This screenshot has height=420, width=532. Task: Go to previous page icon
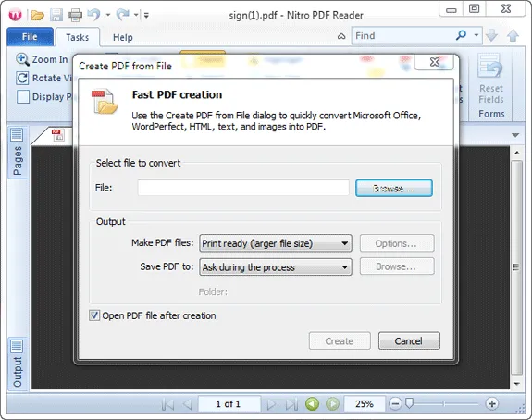(x=187, y=404)
